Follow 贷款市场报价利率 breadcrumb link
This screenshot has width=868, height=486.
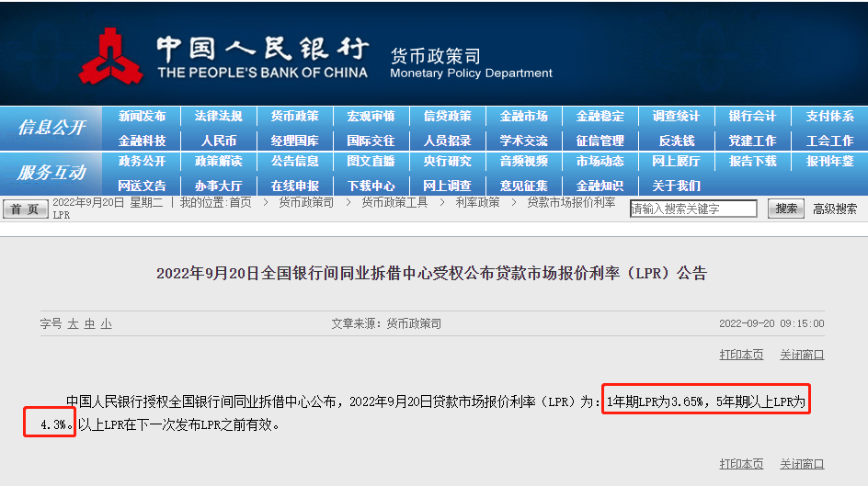571,202
